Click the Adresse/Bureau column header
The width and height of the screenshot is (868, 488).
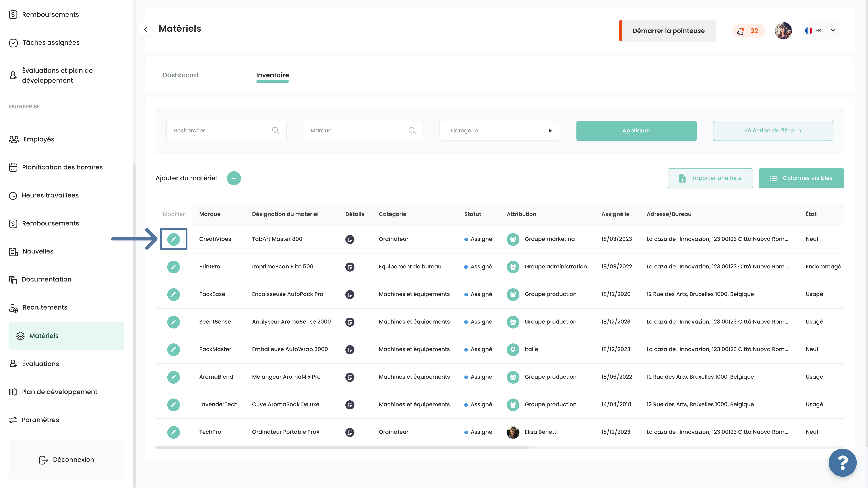(669, 214)
